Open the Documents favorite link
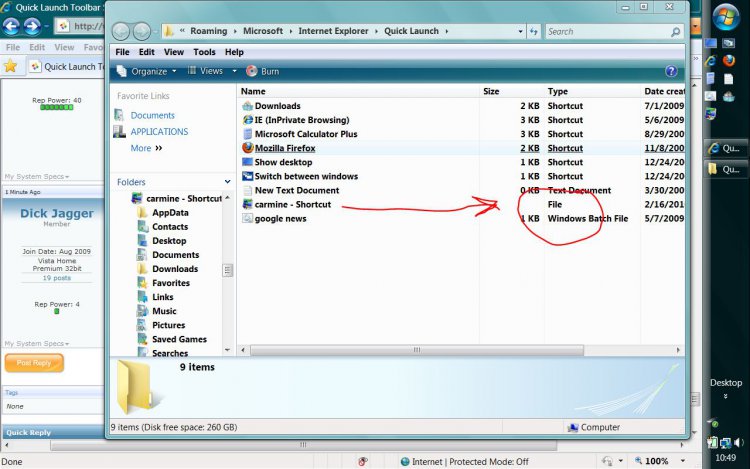 pyautogui.click(x=152, y=116)
